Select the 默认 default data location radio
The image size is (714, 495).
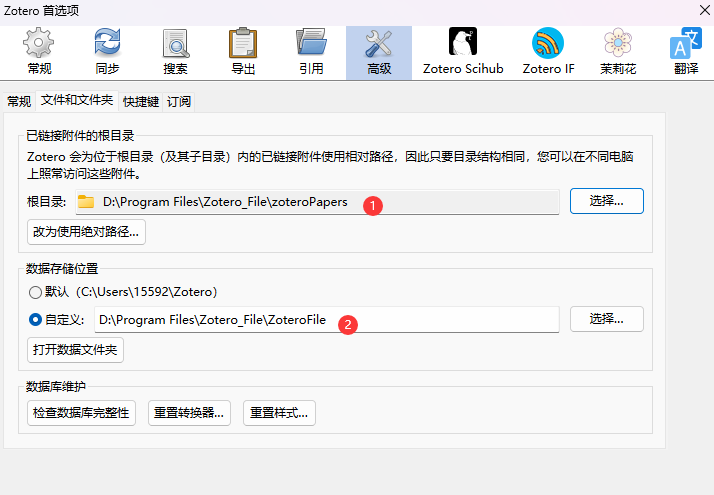click(x=35, y=292)
